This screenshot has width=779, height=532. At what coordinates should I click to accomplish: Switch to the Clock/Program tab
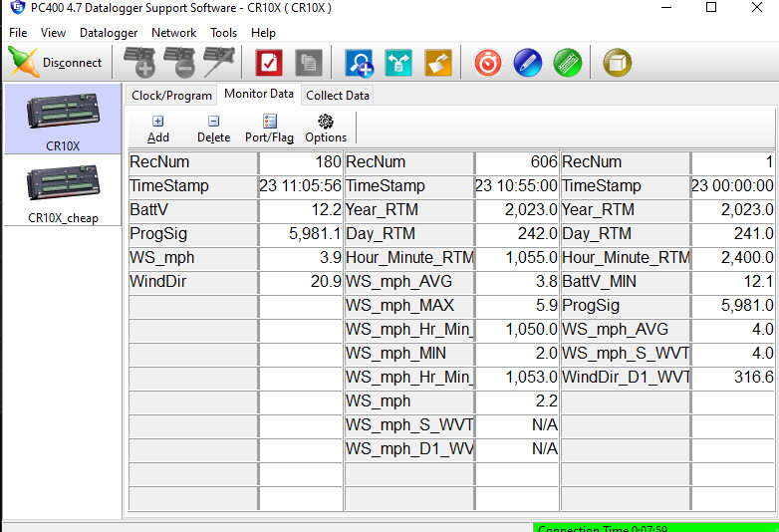171,96
